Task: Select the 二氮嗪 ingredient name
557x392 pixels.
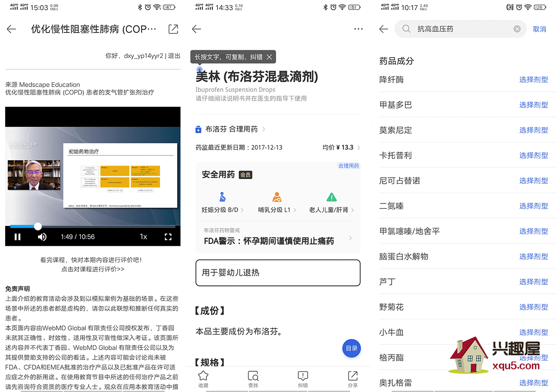Action: tap(392, 206)
